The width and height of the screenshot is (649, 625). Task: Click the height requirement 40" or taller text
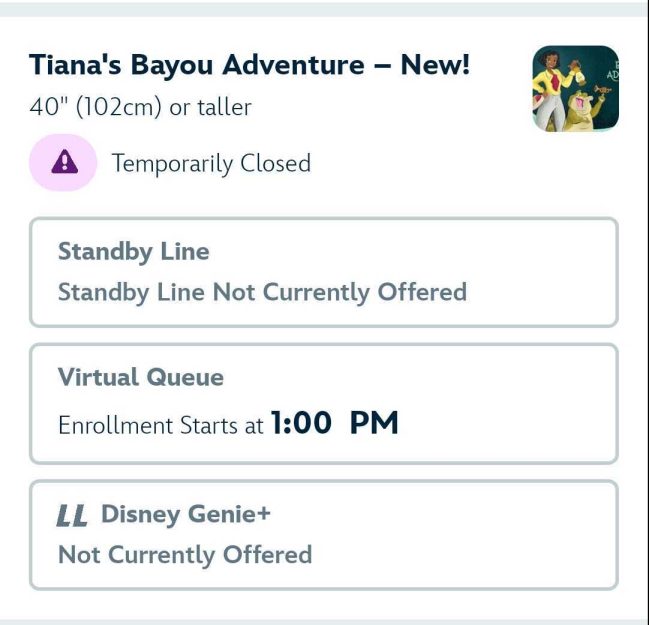click(x=140, y=108)
